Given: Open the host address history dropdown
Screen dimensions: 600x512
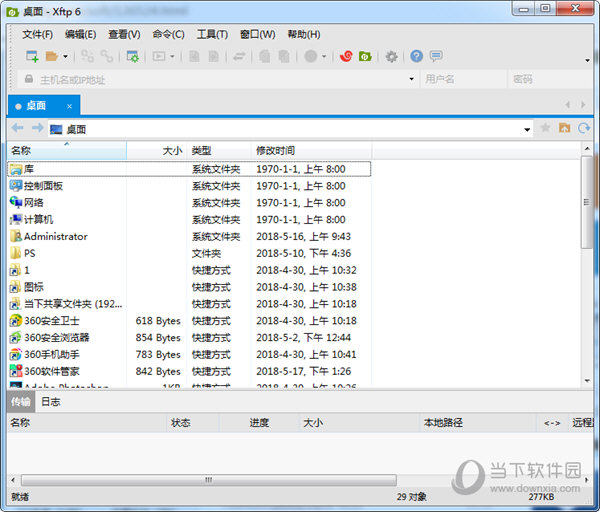Looking at the screenshot, I should 412,79.
